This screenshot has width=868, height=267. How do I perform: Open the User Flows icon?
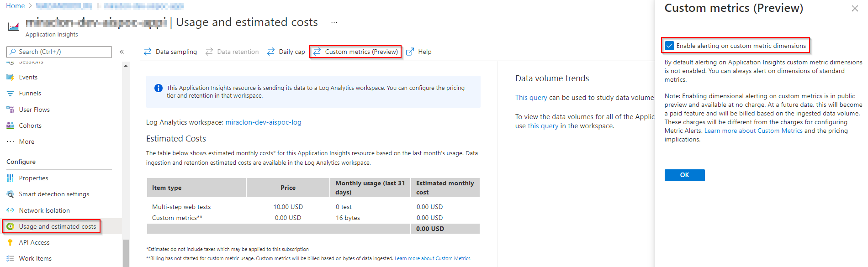(11, 110)
